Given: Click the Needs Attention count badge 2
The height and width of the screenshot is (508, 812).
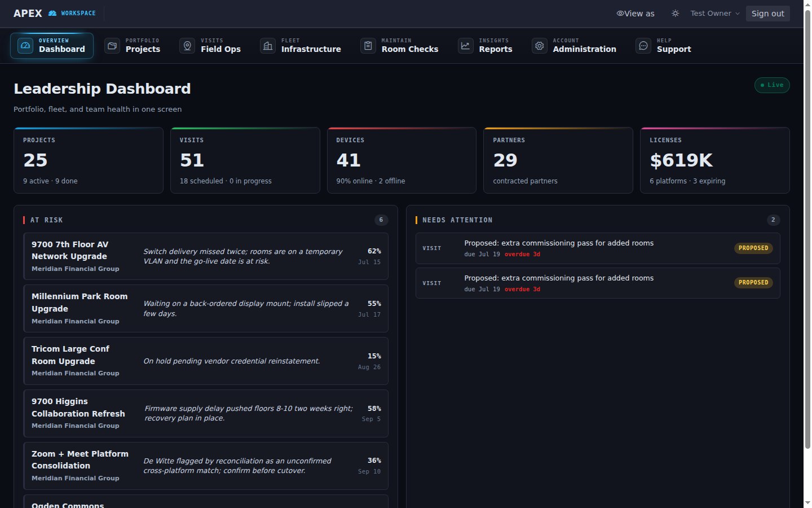Looking at the screenshot, I should tap(773, 220).
